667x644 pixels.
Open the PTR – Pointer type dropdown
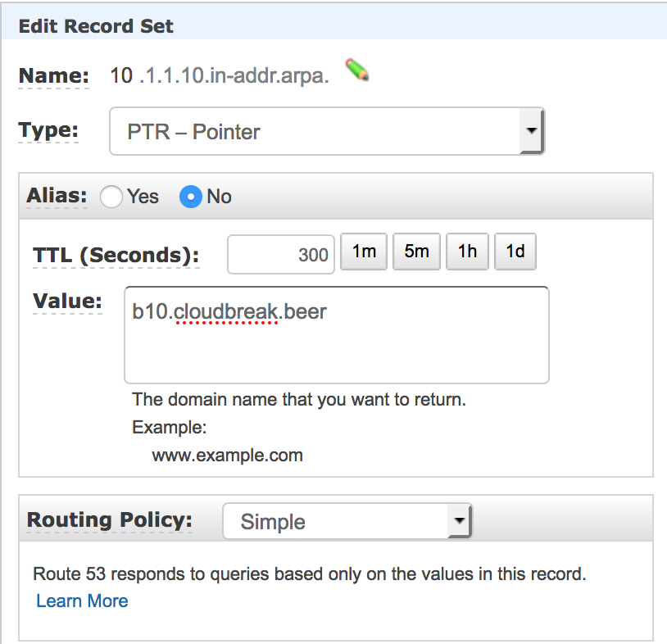click(x=327, y=131)
